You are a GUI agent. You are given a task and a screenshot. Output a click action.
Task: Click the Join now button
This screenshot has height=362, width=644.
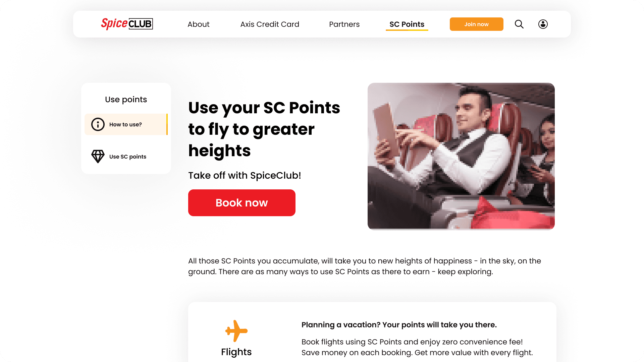point(476,24)
